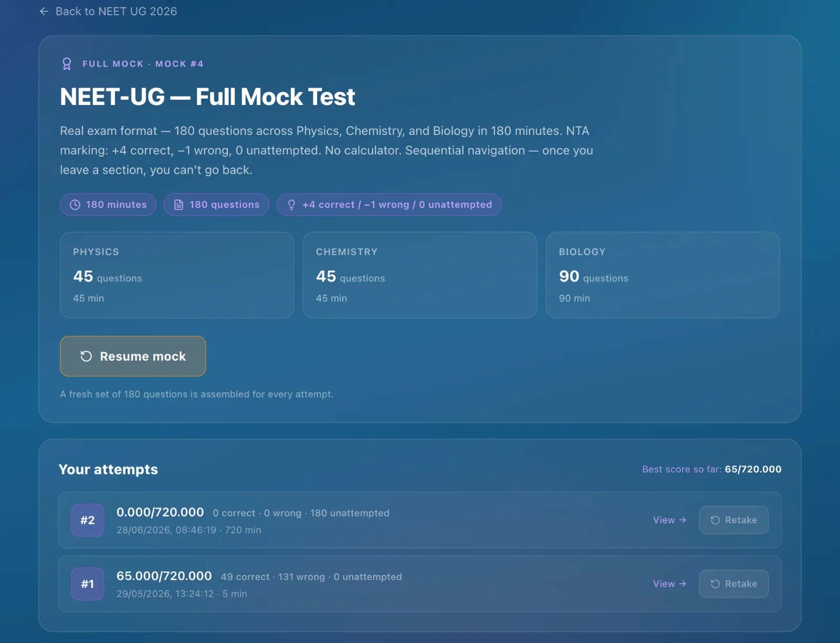Click the #2 attempt badge
Screen dimensions: 840x643
(x=88, y=520)
